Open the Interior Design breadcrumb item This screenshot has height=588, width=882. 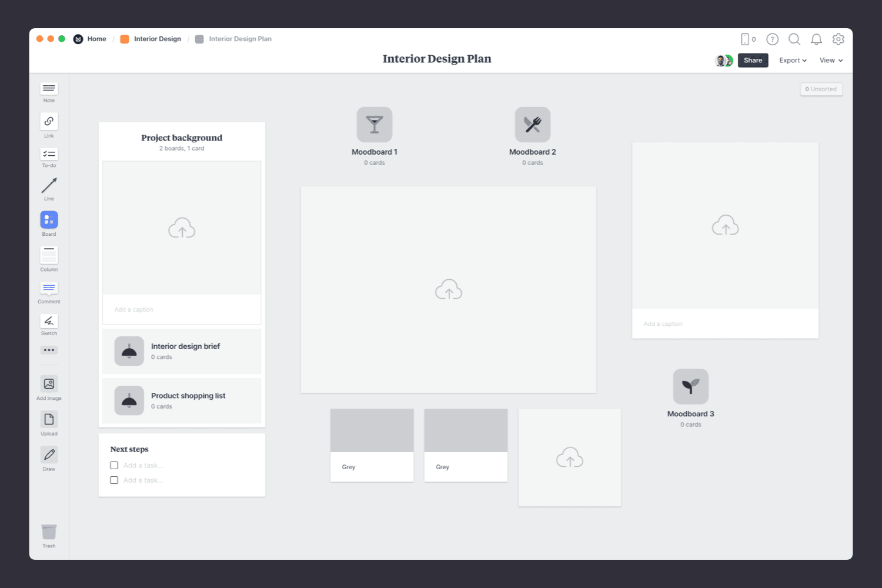point(157,39)
